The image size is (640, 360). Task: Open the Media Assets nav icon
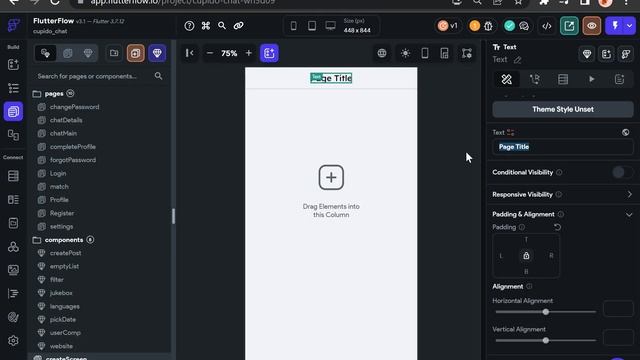pos(13,270)
